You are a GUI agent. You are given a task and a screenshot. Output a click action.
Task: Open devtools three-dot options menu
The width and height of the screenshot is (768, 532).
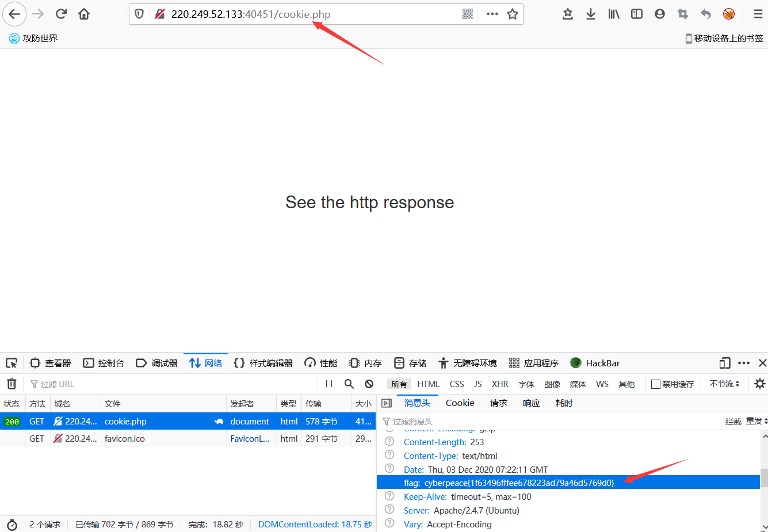pos(744,363)
